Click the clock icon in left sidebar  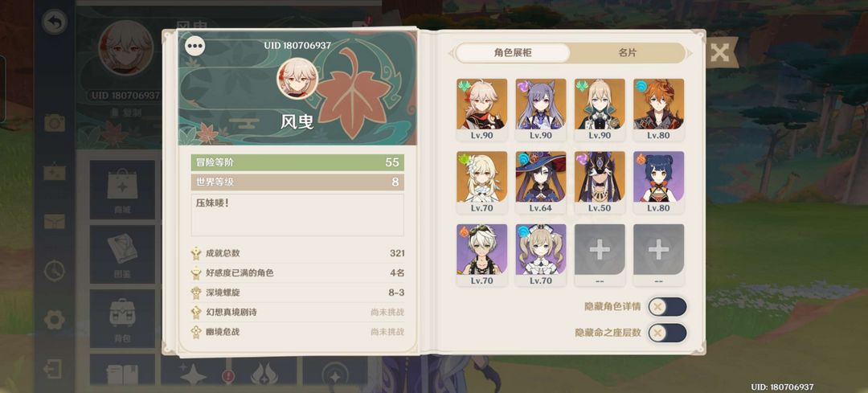55,271
